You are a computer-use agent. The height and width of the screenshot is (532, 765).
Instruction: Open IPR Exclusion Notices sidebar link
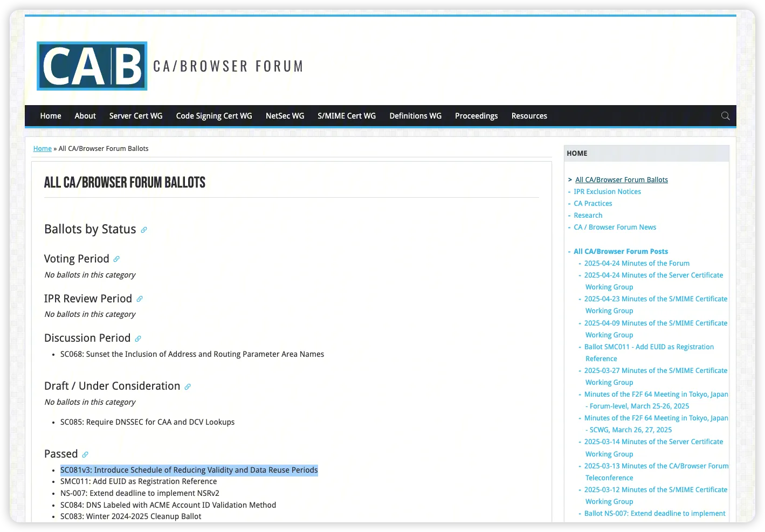pyautogui.click(x=607, y=192)
